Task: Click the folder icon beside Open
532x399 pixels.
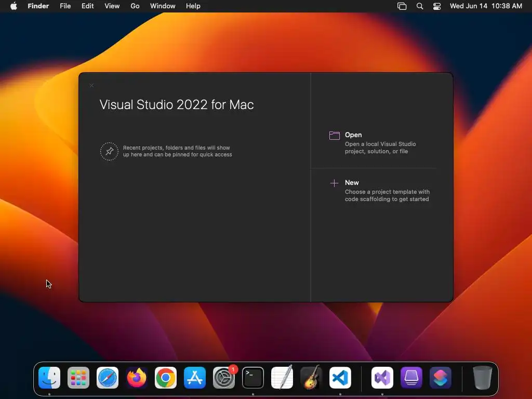Action: coord(334,136)
